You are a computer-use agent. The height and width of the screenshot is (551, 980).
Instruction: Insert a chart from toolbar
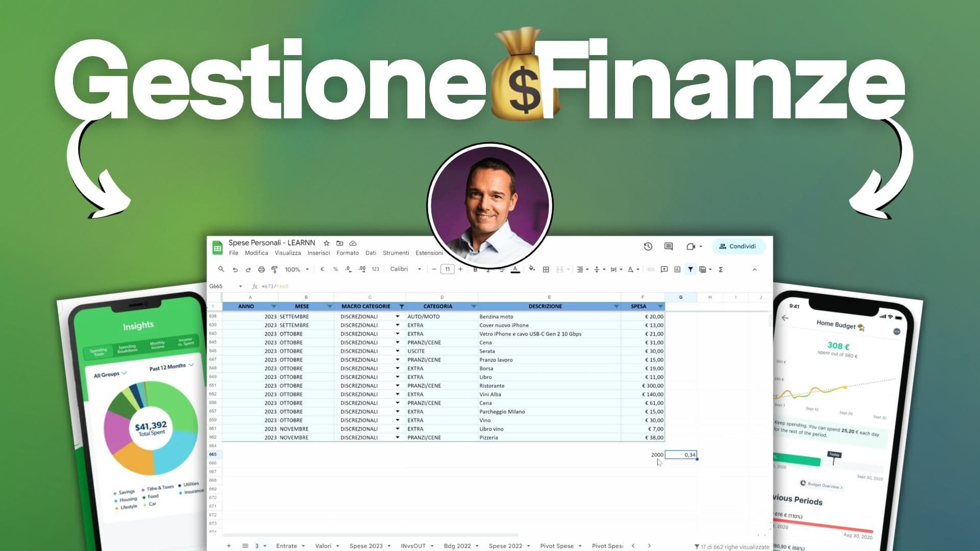pos(677,269)
